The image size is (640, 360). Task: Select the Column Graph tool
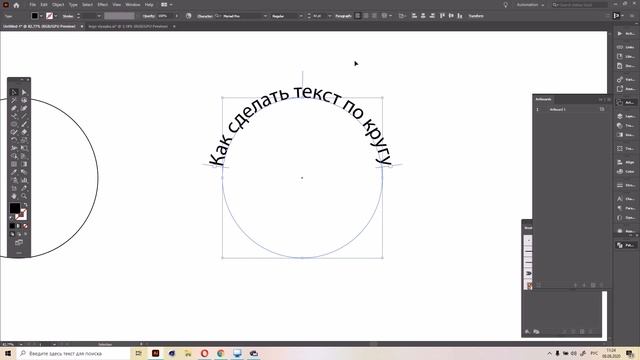coord(24,180)
